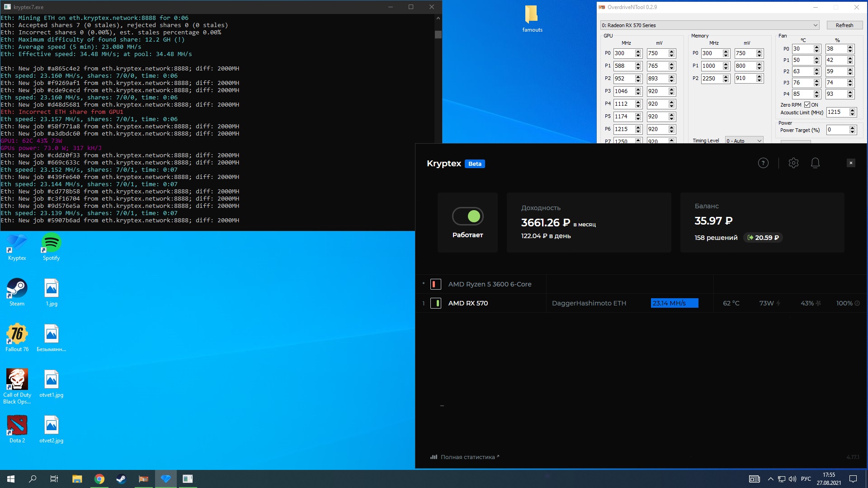
Task: Click the kryptex7.exe title bar icon
Action: point(7,7)
